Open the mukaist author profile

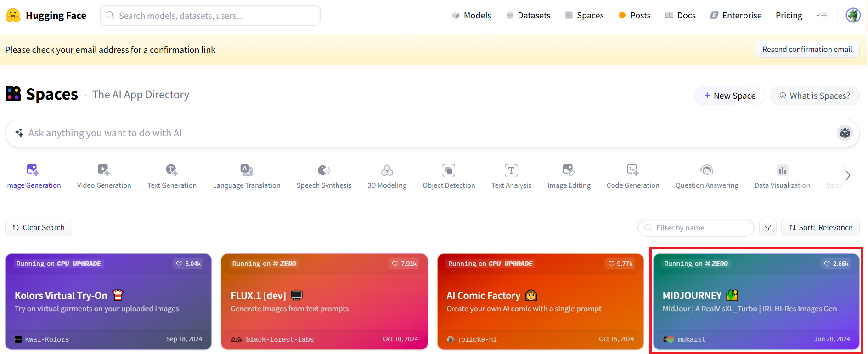coord(684,339)
